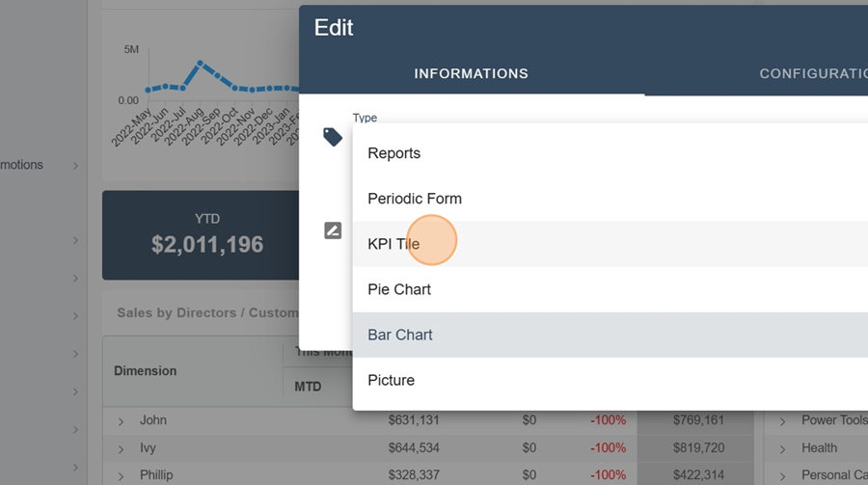Viewport: 868px width, 485px height.
Task: Select the Picture option
Action: pos(391,380)
